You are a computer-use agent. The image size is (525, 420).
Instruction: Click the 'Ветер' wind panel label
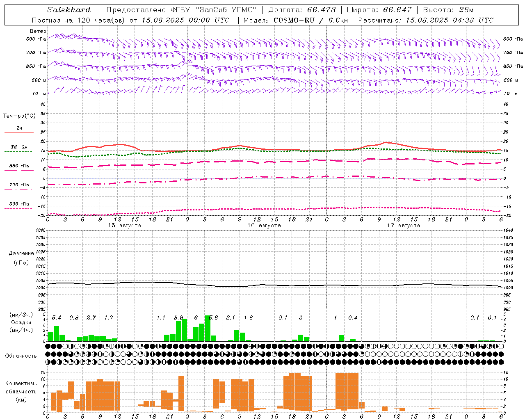tap(38, 31)
